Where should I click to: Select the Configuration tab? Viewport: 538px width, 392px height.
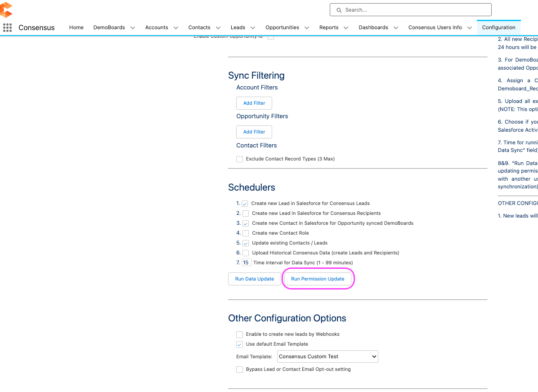(x=498, y=27)
